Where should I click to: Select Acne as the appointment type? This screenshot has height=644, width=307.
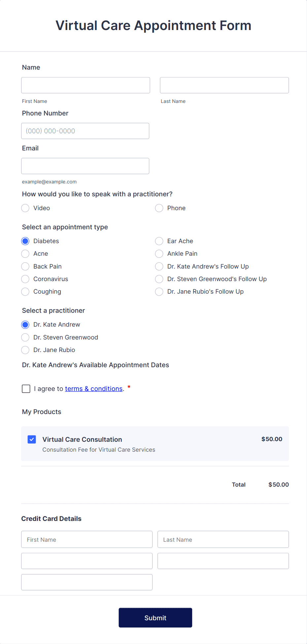[25, 253]
